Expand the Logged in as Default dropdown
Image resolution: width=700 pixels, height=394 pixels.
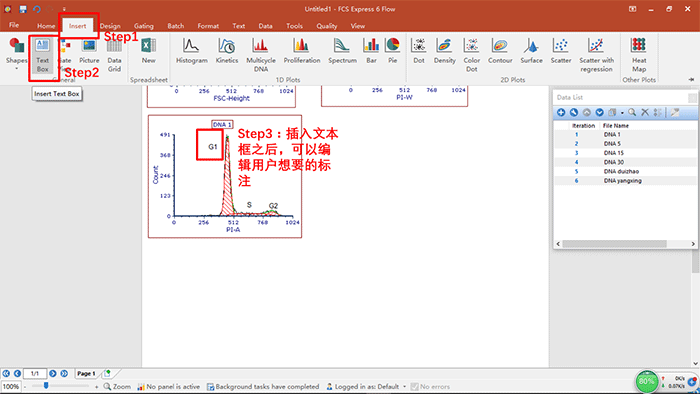(x=404, y=386)
